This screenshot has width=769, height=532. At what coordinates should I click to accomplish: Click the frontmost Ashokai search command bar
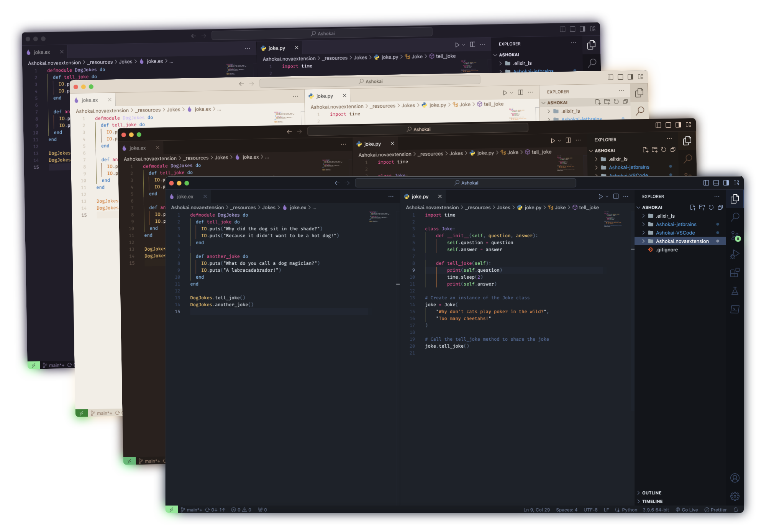tap(466, 183)
